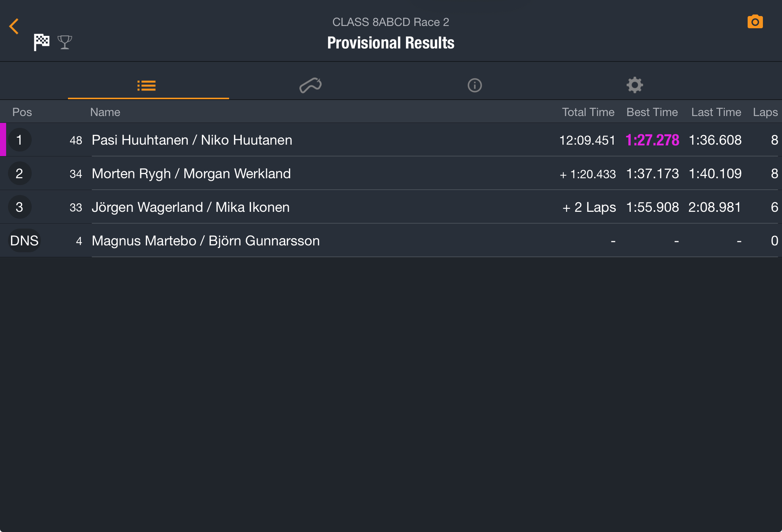Tap Magnus Martebo / Björn Gunnarsson entry
782x532 pixels.
point(205,241)
